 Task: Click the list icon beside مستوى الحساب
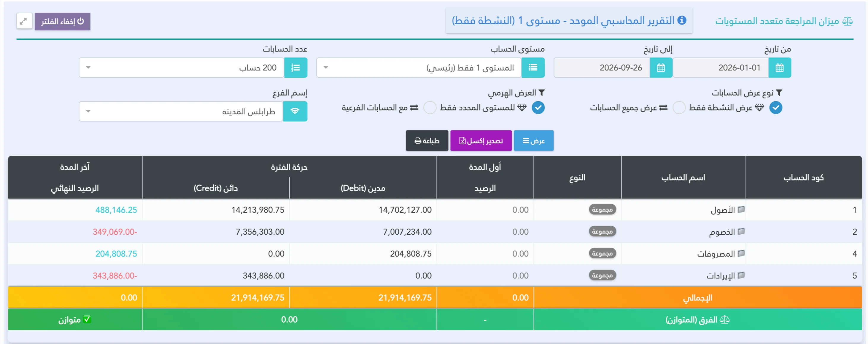533,68
